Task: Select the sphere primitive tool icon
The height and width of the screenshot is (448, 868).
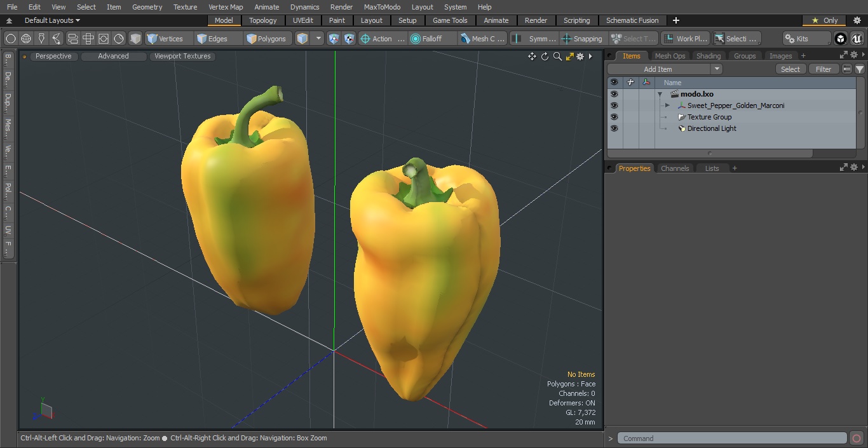Action: coord(10,39)
